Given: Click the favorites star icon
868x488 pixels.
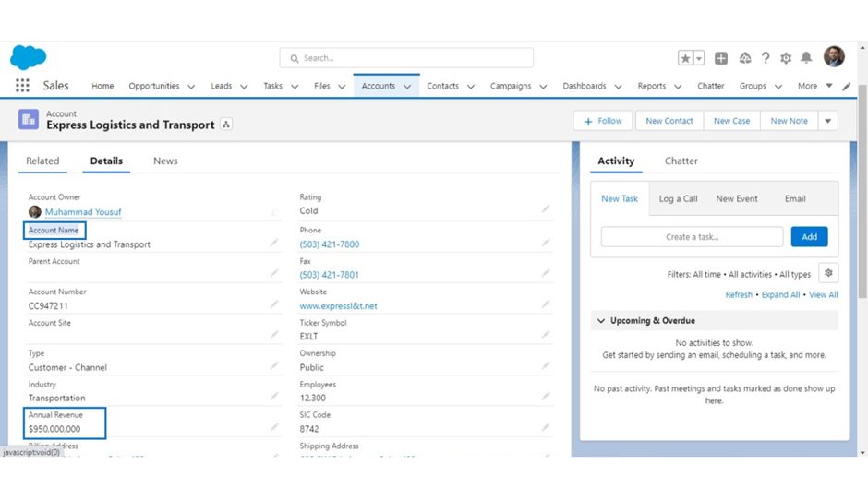Looking at the screenshot, I should 685,58.
